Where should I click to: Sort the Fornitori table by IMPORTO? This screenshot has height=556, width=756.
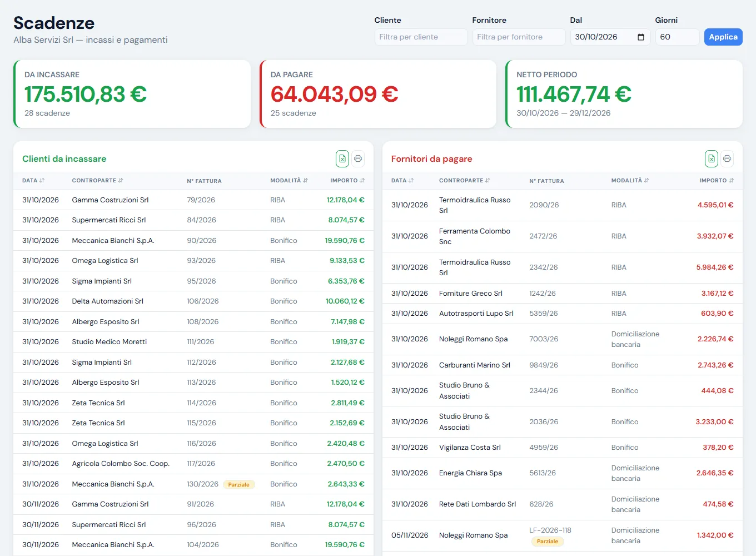pyautogui.click(x=717, y=181)
